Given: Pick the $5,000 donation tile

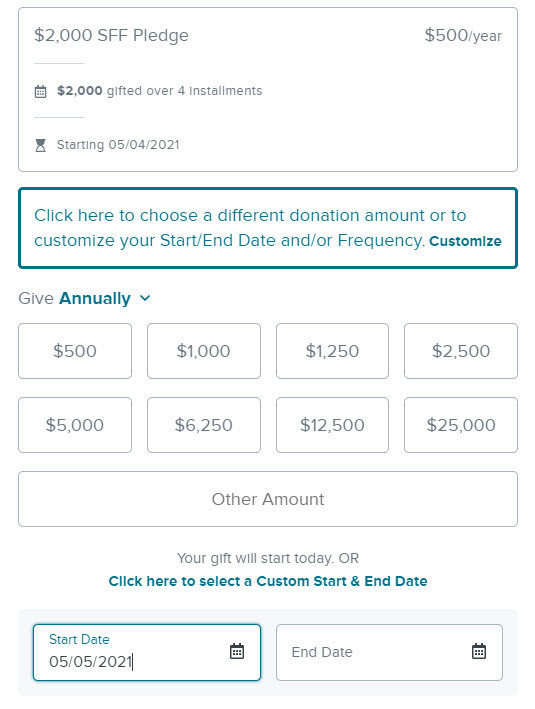Looking at the screenshot, I should coord(75,425).
